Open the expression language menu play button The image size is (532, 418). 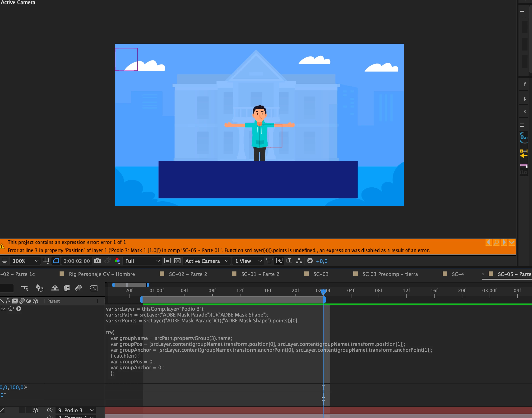click(19, 309)
